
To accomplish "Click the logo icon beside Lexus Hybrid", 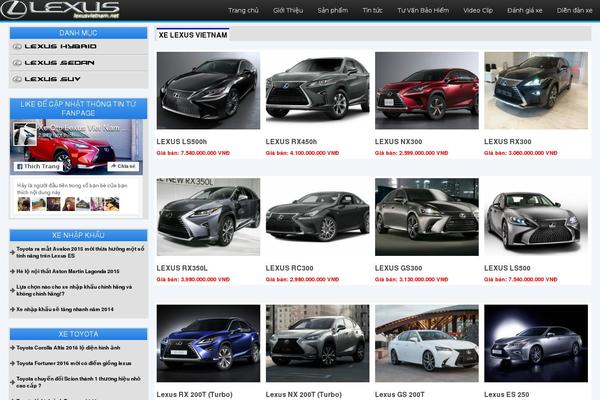I will pos(17,46).
